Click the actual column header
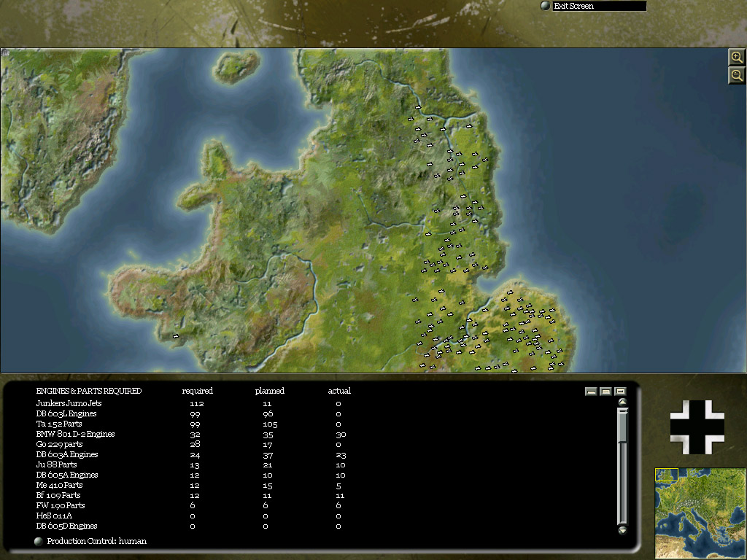The height and width of the screenshot is (560, 747). pyautogui.click(x=339, y=391)
